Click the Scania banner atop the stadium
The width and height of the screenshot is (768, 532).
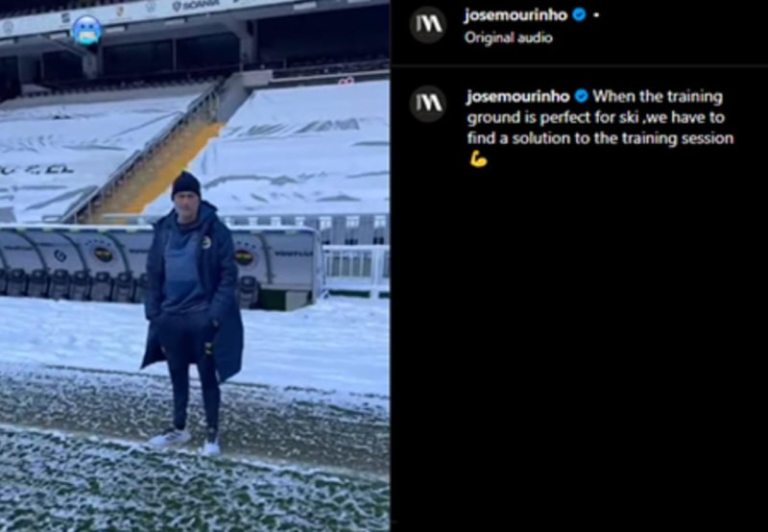pyautogui.click(x=196, y=6)
